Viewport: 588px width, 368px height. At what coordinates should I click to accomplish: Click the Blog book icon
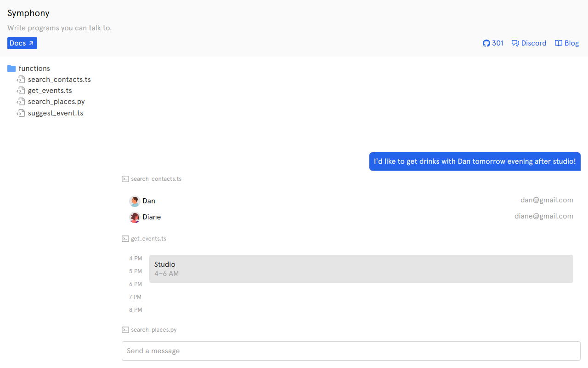(559, 43)
